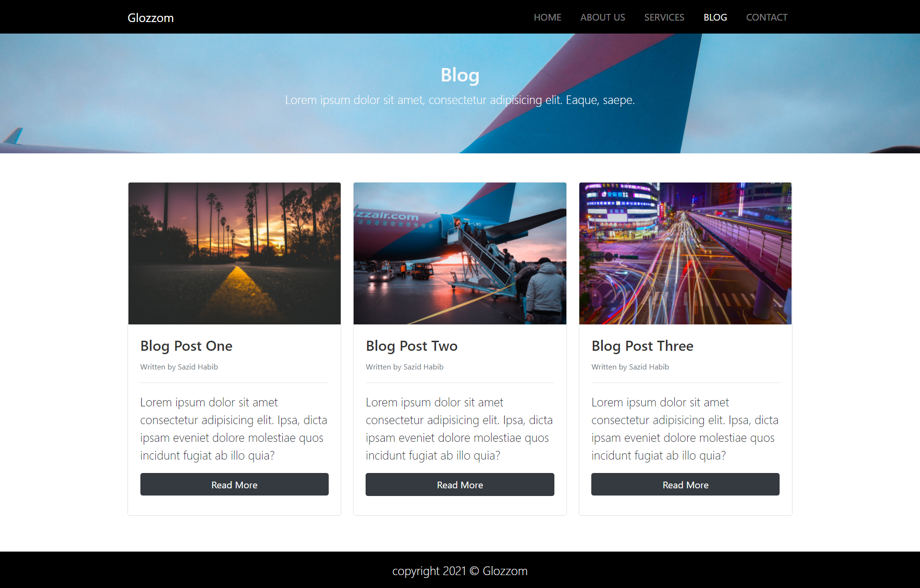Read More on Blog Post Three

pos(685,484)
